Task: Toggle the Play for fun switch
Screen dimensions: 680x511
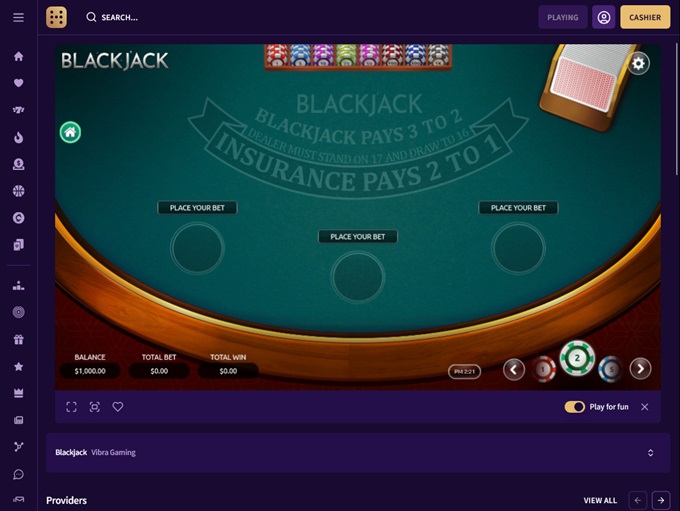Action: click(x=575, y=407)
